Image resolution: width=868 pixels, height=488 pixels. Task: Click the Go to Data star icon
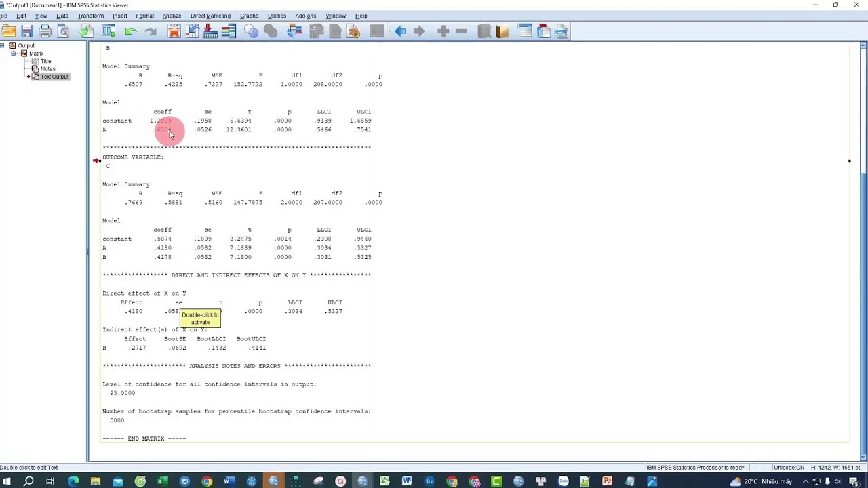coord(174,31)
